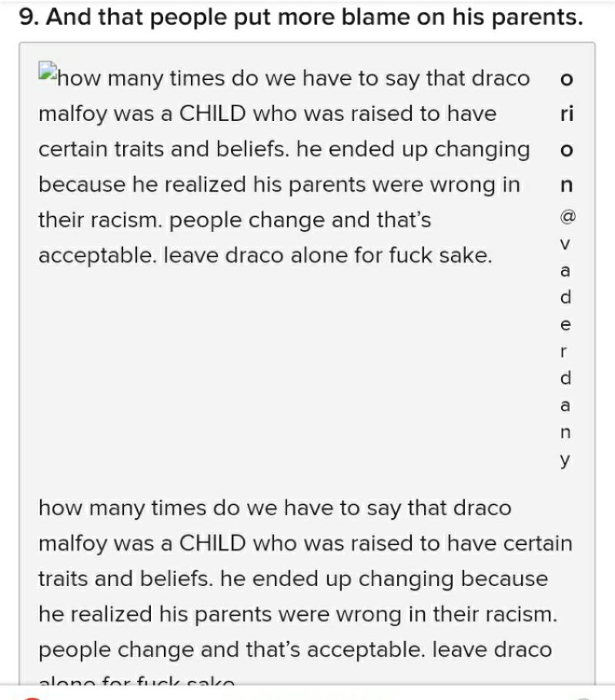
Task: Click the number "9." in the heading
Action: click(28, 18)
